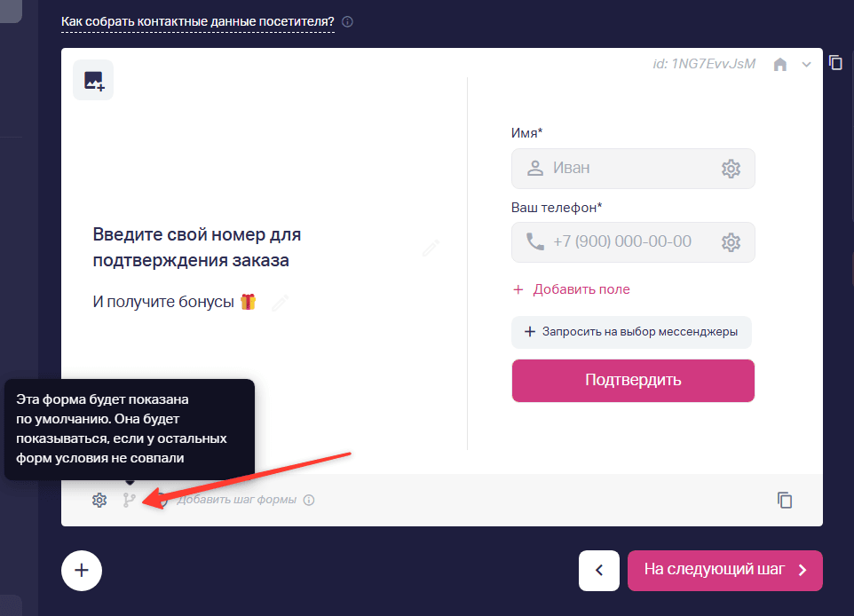Click the add image icon
This screenshot has height=616, width=854.
click(x=93, y=81)
